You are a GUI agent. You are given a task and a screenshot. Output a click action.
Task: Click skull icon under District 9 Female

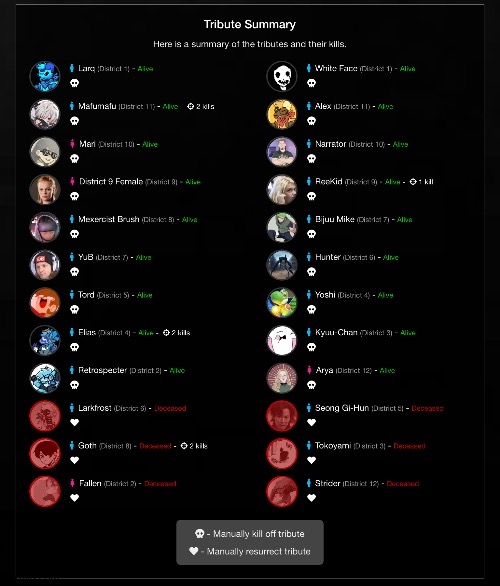tap(74, 196)
